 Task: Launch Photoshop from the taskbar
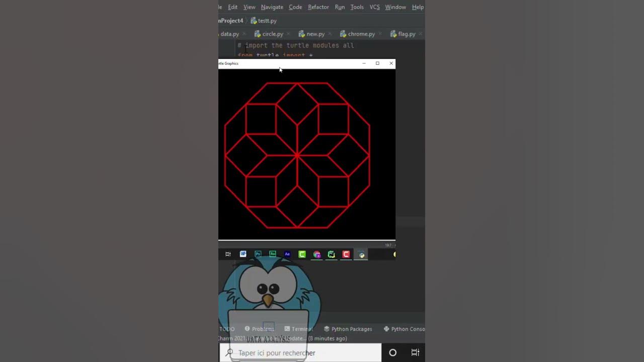[258, 254]
